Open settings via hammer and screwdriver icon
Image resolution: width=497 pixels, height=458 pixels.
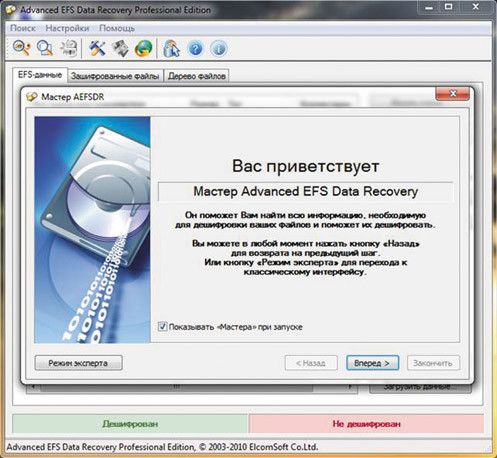point(97,48)
